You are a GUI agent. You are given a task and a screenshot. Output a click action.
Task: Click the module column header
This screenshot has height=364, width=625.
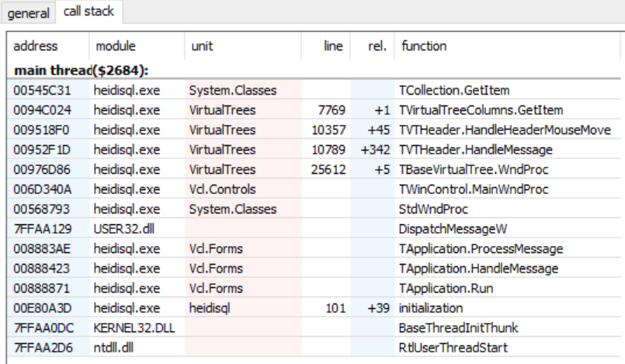(x=137, y=47)
